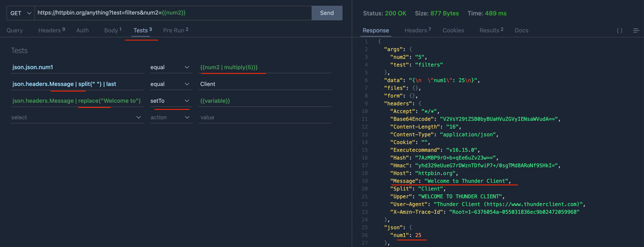The width and height of the screenshot is (644, 247).
Task: Click the empty value field
Action: [x=265, y=117]
